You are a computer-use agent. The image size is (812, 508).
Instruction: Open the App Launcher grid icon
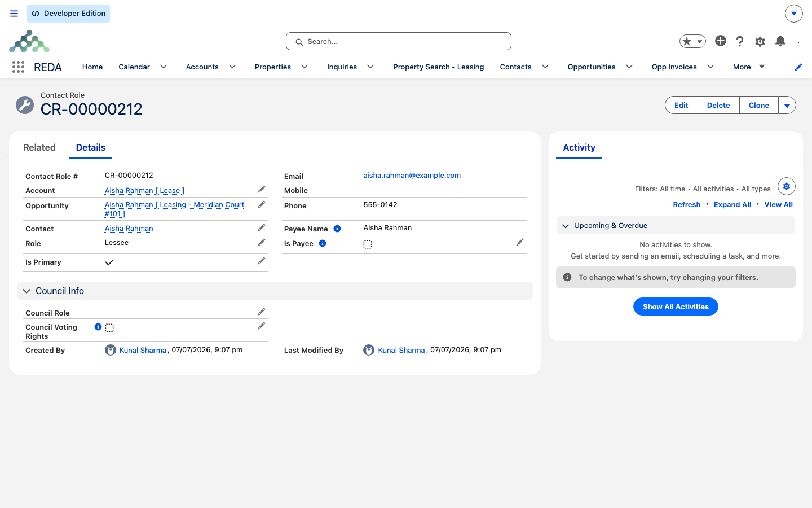tap(18, 67)
